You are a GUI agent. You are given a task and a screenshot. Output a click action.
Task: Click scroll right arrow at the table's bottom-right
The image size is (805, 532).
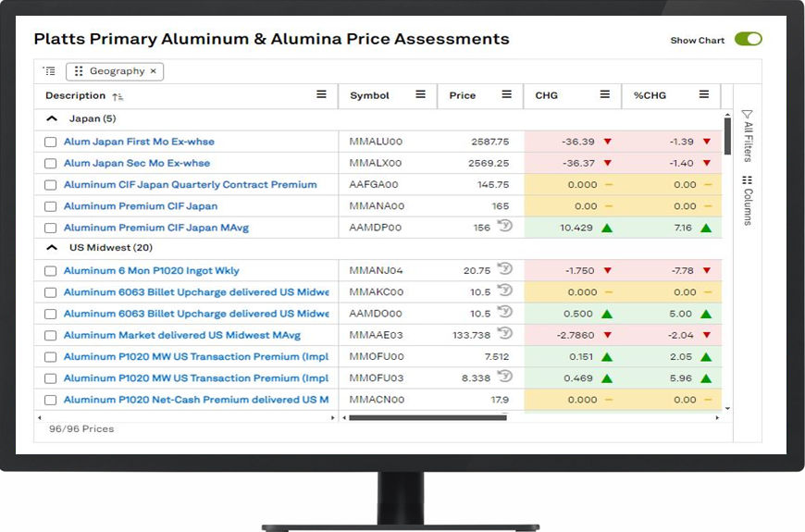click(x=717, y=417)
